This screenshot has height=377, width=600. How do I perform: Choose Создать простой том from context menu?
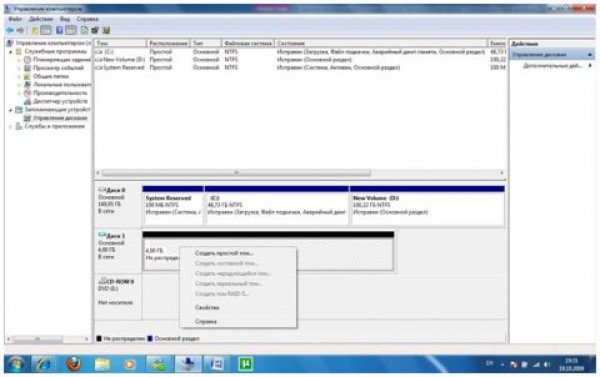[224, 253]
